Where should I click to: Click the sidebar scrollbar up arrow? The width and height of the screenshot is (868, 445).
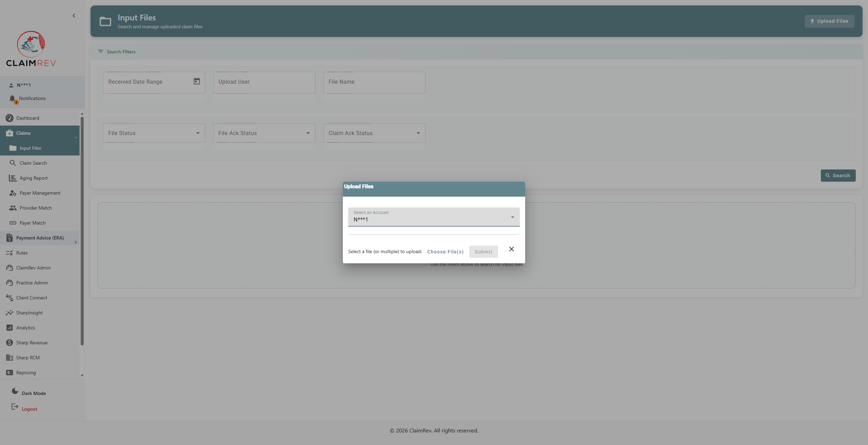tap(82, 114)
